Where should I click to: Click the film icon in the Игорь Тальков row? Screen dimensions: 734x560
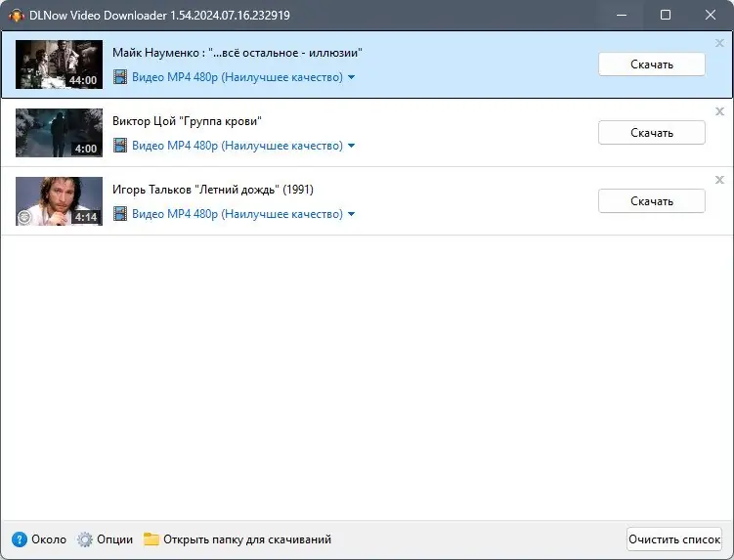point(120,213)
